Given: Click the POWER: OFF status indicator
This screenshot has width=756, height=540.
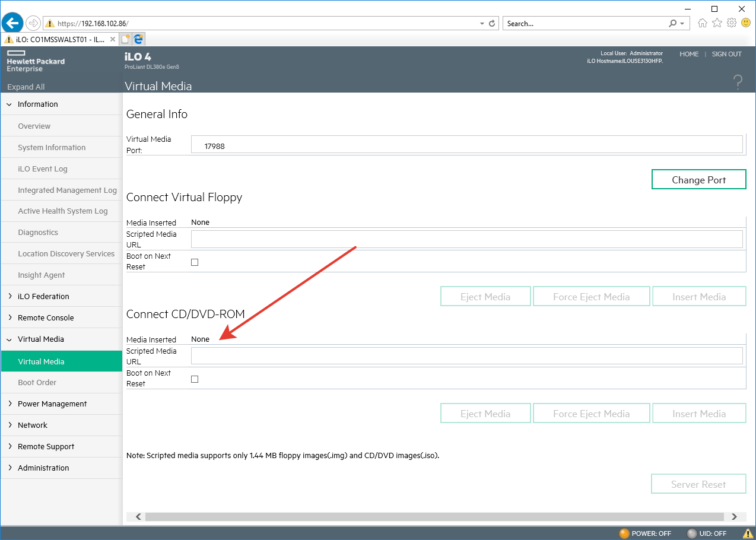Looking at the screenshot, I should (645, 533).
